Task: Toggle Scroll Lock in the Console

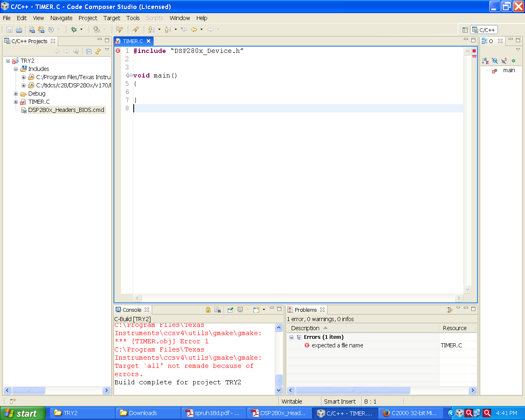Action: coord(208,310)
